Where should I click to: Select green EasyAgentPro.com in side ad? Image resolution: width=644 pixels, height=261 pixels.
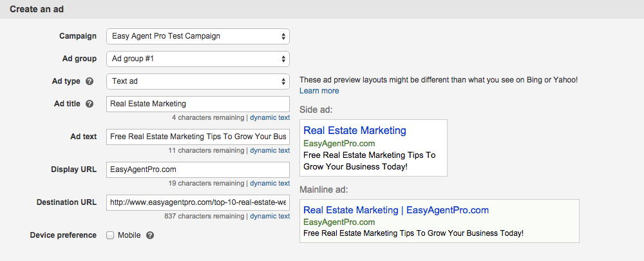tap(339, 144)
